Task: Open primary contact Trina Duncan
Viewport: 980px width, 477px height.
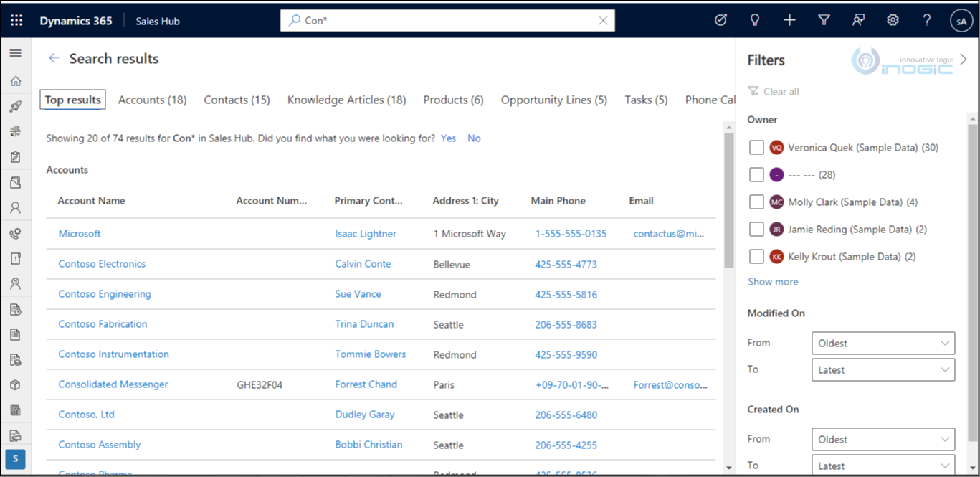Action: [x=364, y=324]
